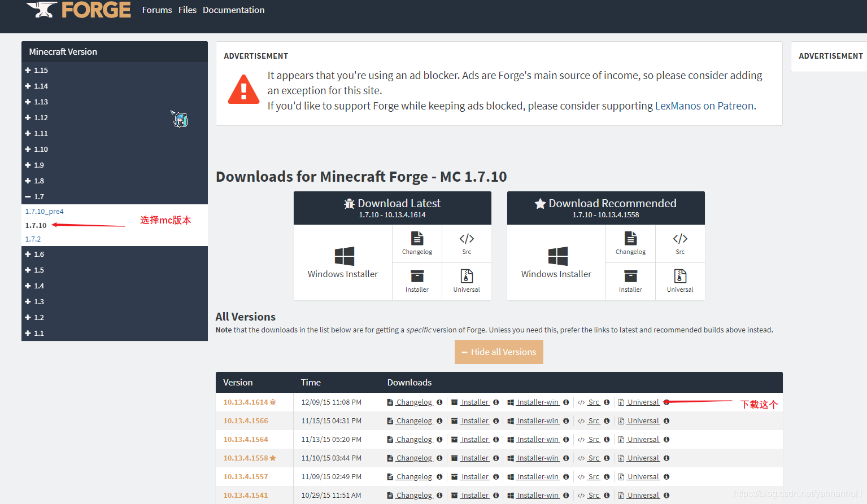Click Windows Installer under Download Recommended

click(x=556, y=262)
